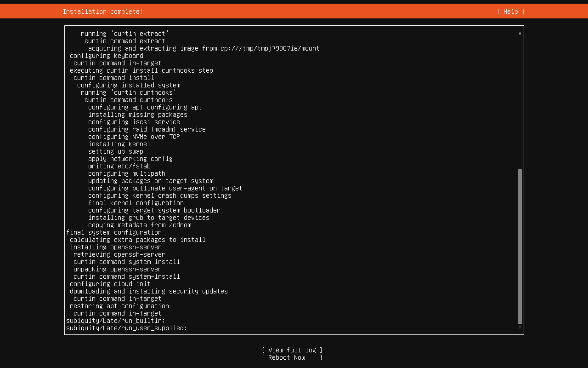Select line 'curtin command curthooks'

(129, 100)
